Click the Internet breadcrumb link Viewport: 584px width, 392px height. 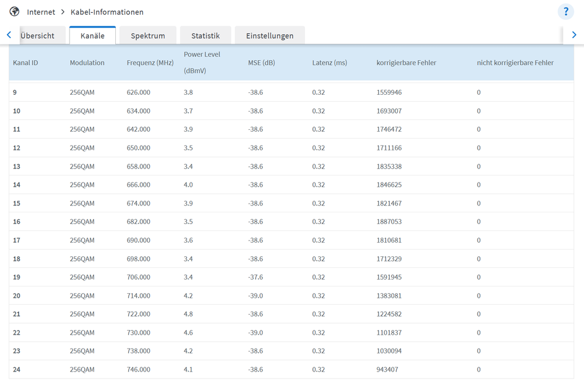(x=41, y=12)
